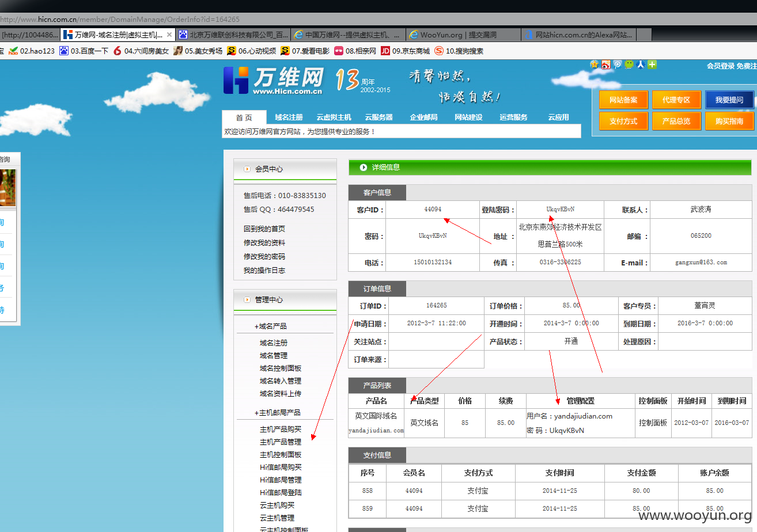Open Hi信邮局管理 in sidebar

281,480
